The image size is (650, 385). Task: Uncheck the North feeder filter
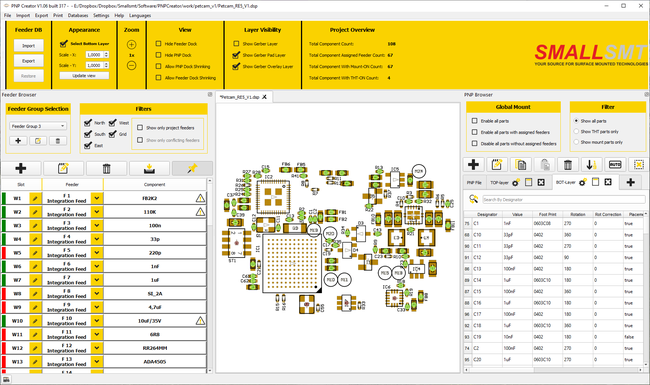pos(87,123)
